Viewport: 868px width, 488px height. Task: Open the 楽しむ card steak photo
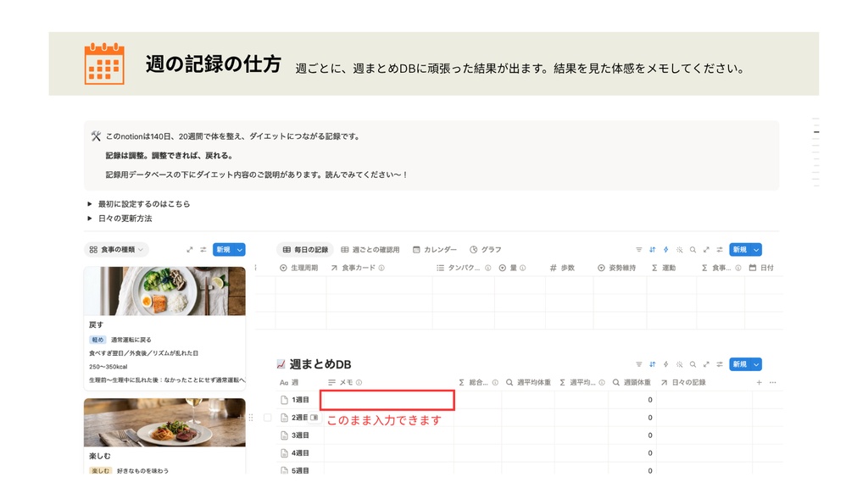pyautogui.click(x=164, y=422)
